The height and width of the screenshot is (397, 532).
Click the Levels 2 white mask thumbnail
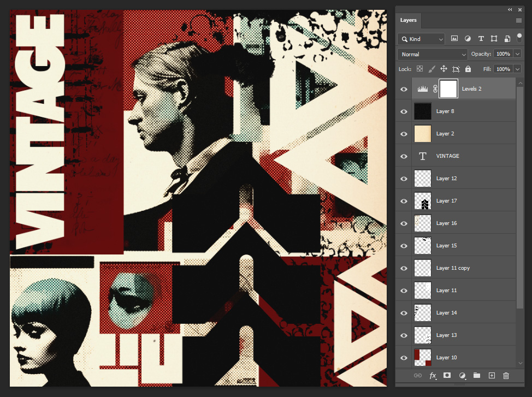(448, 88)
